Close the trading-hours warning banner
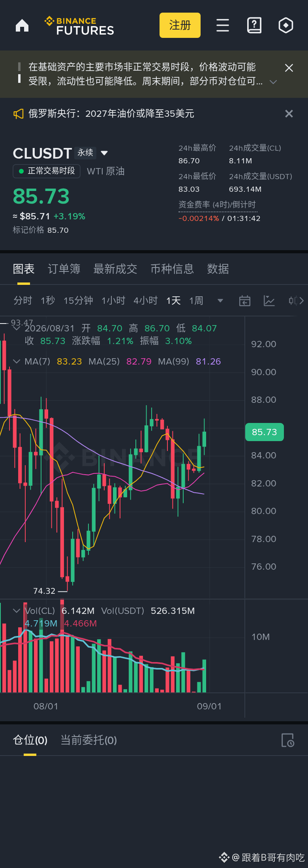308x868 pixels. click(289, 68)
